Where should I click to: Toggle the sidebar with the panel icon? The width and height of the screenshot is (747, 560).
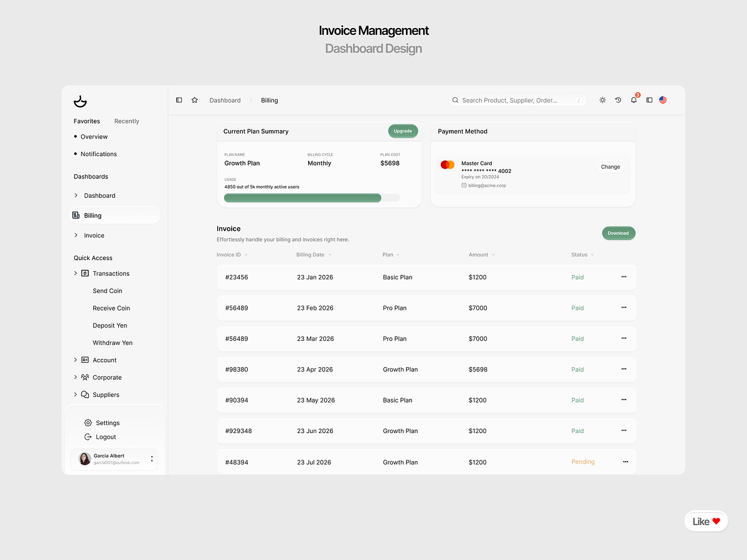click(x=179, y=100)
